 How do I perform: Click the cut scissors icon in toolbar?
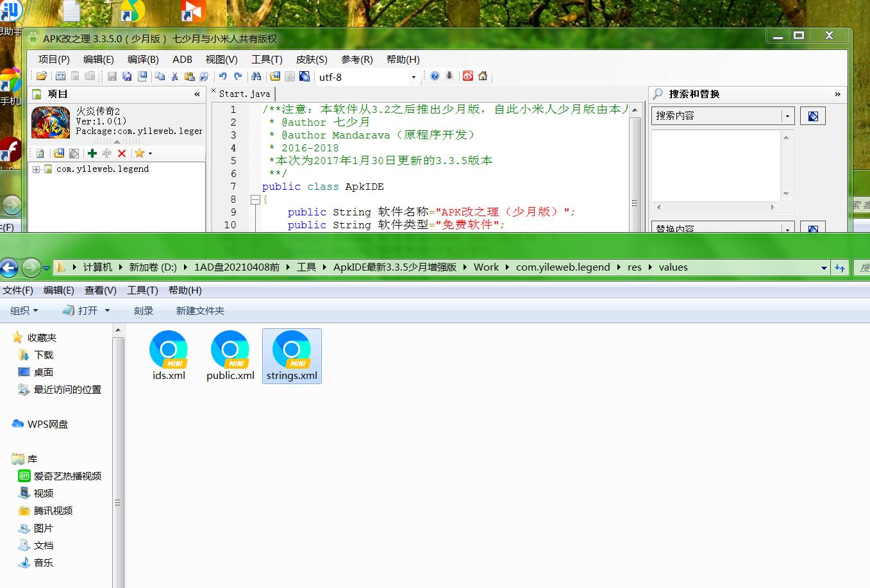pos(174,76)
